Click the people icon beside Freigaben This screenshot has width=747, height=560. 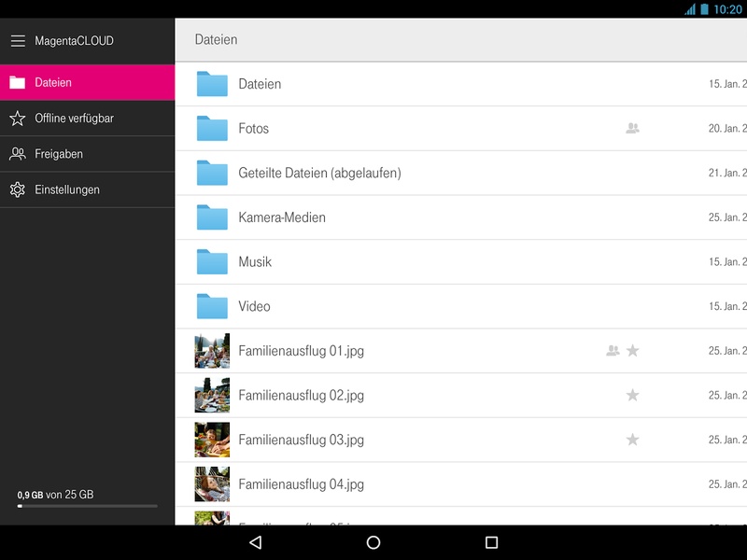18,154
